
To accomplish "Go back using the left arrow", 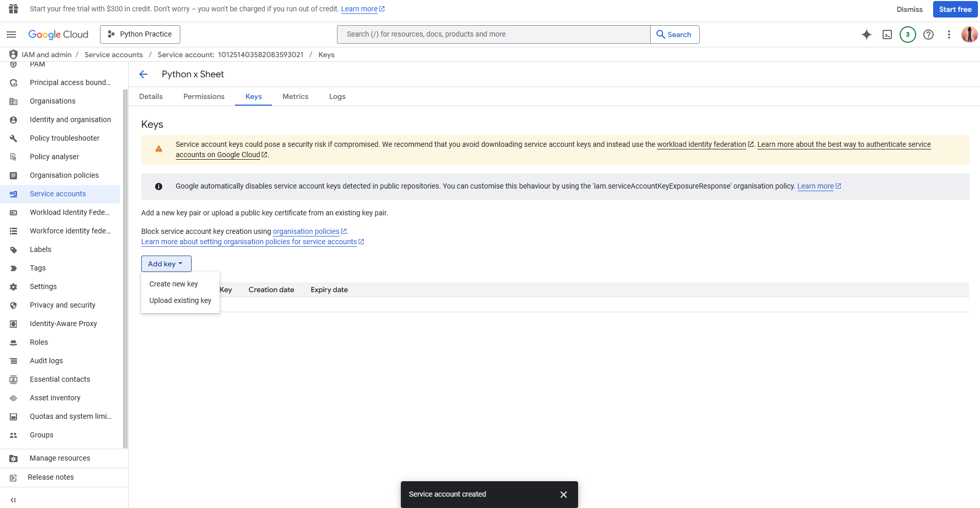I will (x=144, y=74).
